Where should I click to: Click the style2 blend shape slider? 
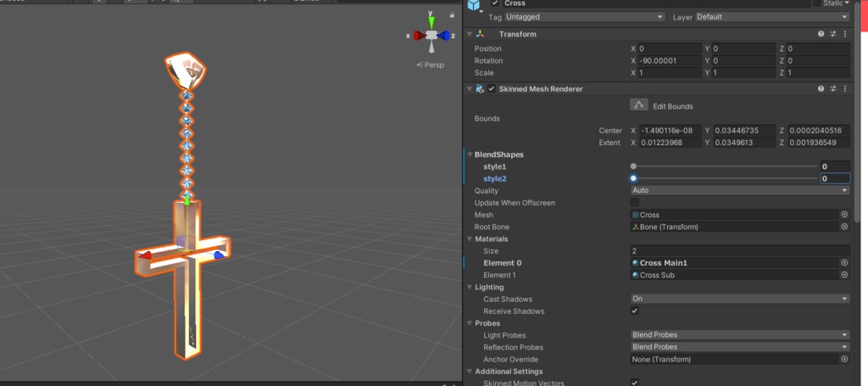pos(724,178)
